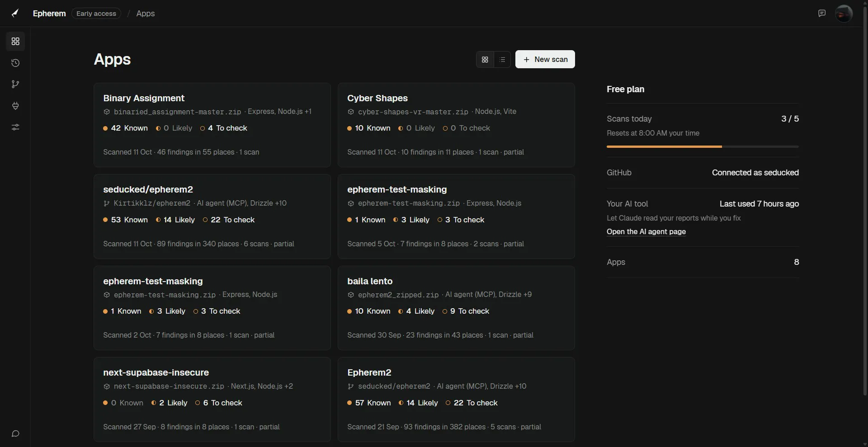Click 57 Known in Epherem2 card
The image size is (868, 447).
coord(369,403)
